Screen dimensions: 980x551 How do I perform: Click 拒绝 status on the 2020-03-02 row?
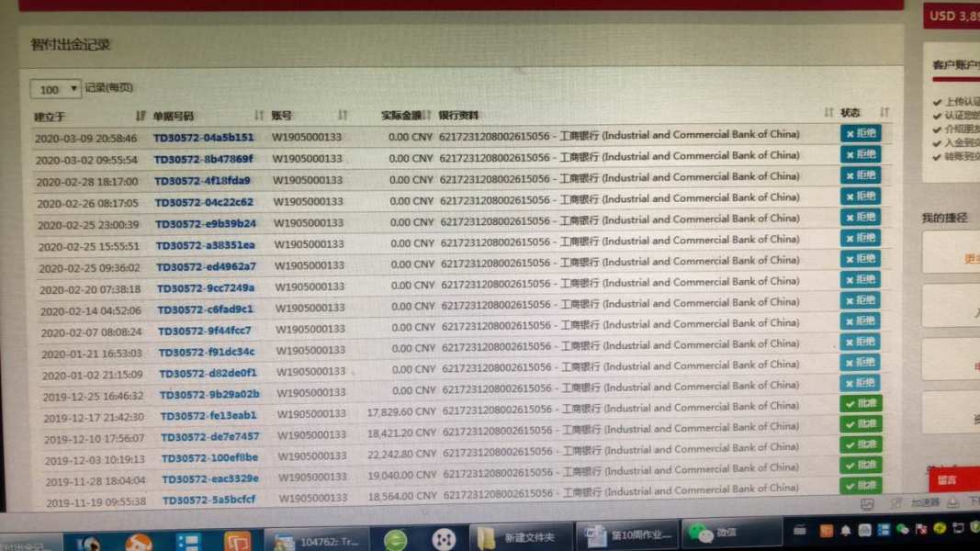[860, 154]
